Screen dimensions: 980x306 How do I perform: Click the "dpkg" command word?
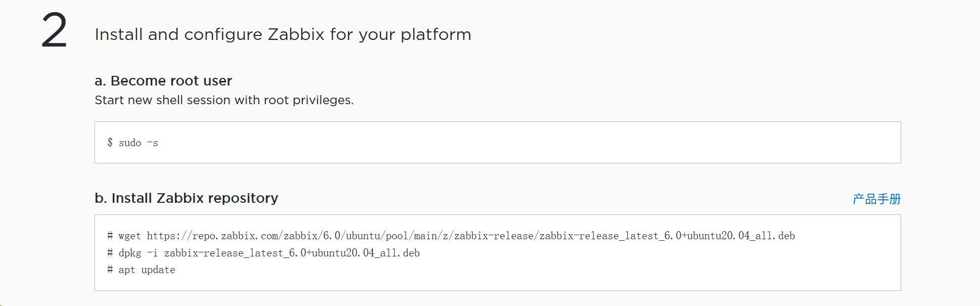point(130,253)
